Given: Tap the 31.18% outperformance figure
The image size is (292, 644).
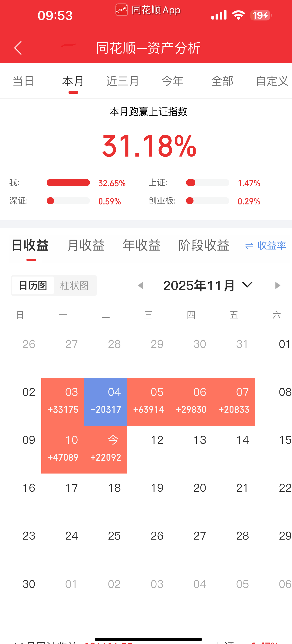Looking at the screenshot, I should point(149,146).
